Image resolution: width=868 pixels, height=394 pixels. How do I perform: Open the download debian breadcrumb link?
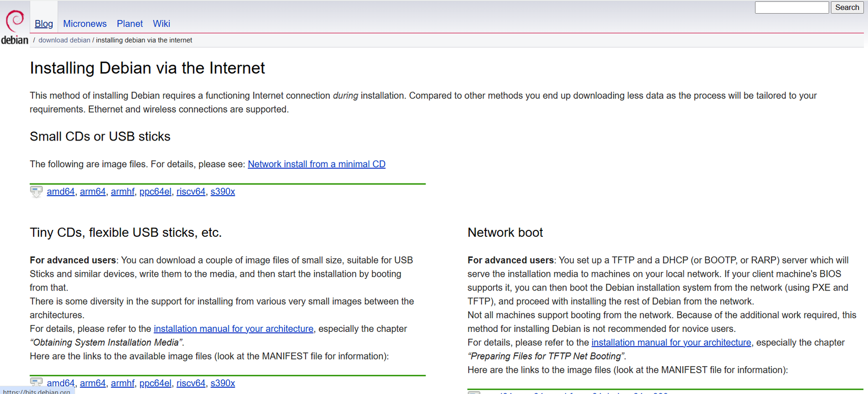(64, 40)
